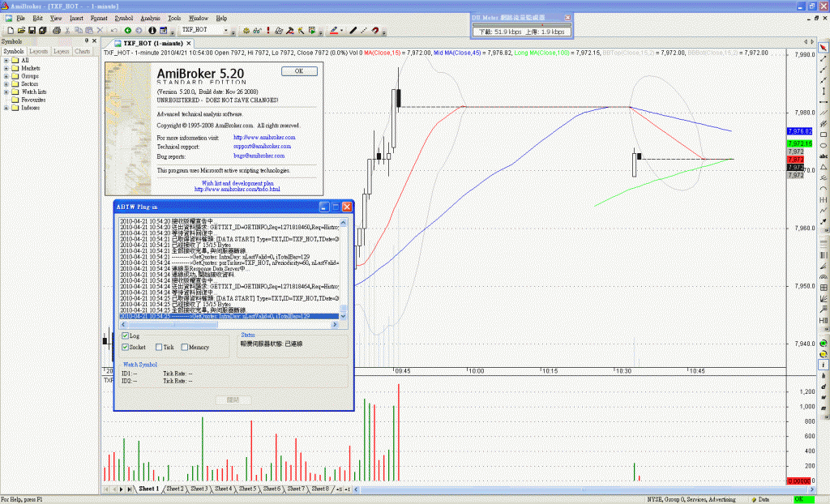Click the New document toolbar icon
This screenshot has width=830, height=504.
pos(10,31)
